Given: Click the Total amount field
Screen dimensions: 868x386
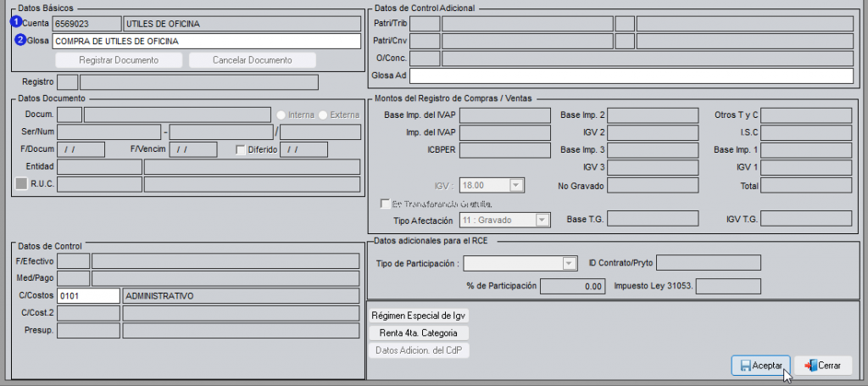Looking at the screenshot, I should pos(806,185).
